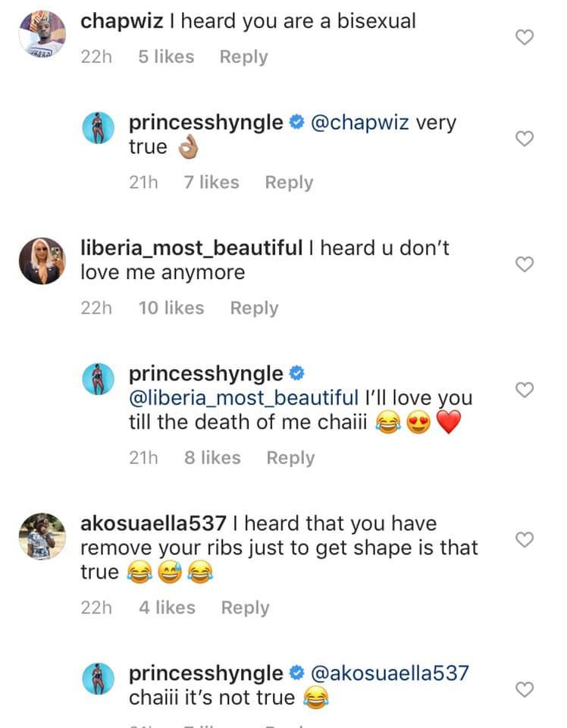
Task: Open the @chapwiz mention link
Action: [x=359, y=122]
